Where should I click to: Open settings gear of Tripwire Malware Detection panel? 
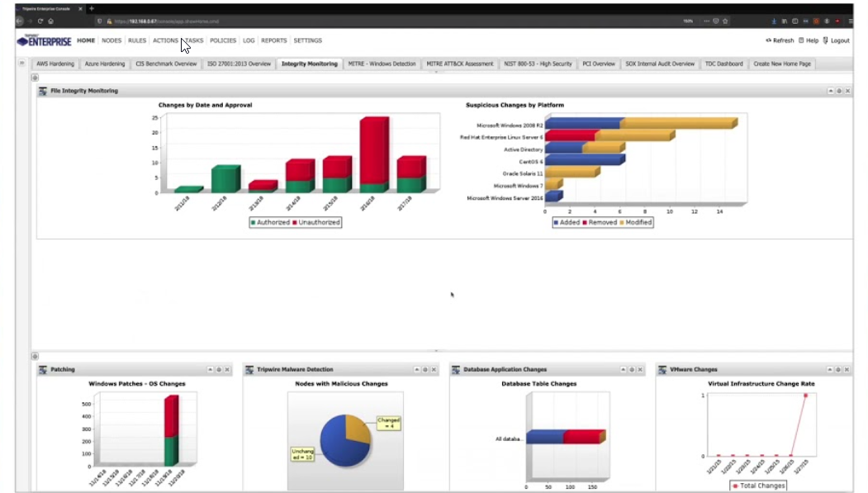point(425,370)
